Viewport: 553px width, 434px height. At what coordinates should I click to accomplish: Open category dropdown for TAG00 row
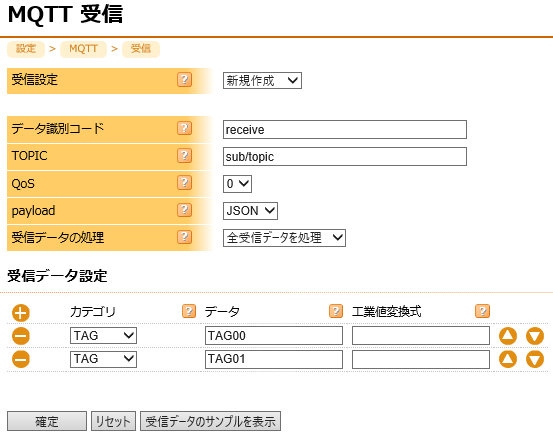(103, 336)
